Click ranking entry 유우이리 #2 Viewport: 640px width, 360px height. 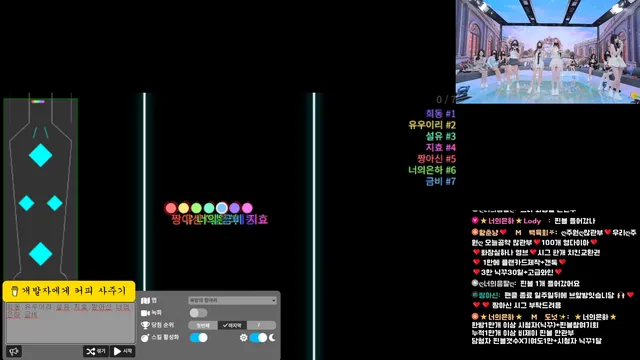click(x=432, y=125)
